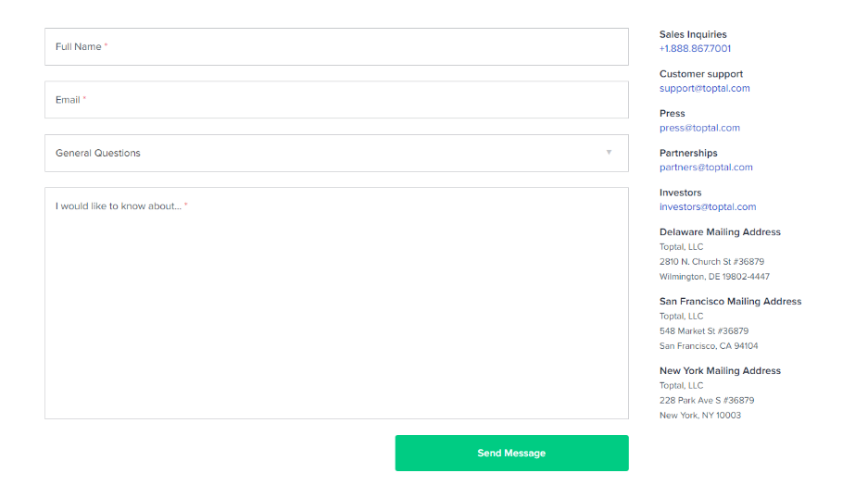
Task: Select the San Francisco, CA 94104 line
Action: (x=709, y=346)
